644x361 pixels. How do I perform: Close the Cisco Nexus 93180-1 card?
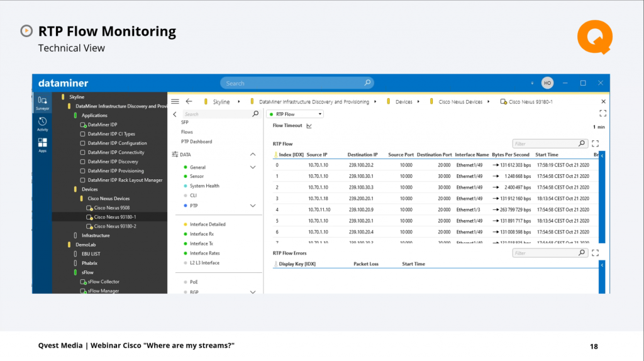coord(603,101)
